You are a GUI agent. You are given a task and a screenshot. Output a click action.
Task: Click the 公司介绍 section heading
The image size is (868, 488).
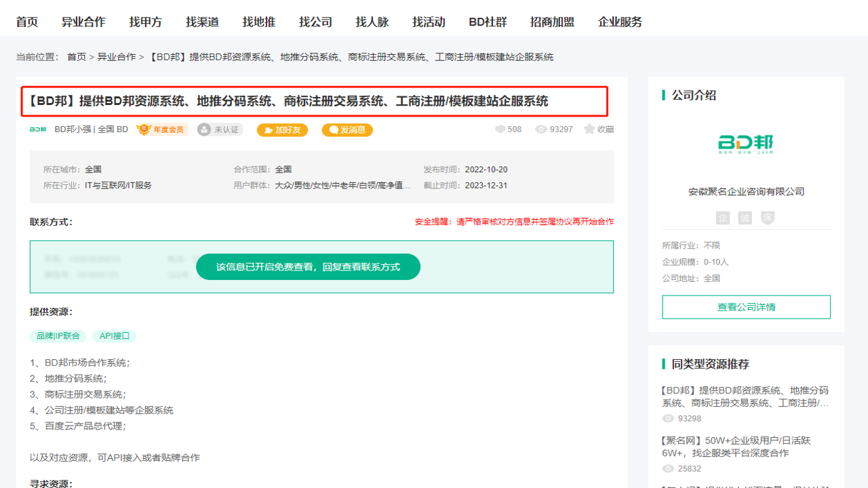point(694,95)
